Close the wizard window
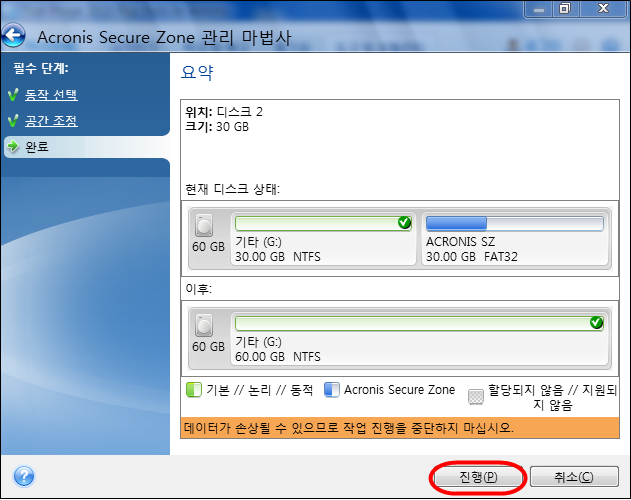Image resolution: width=631 pixels, height=500 pixels. [x=603, y=8]
